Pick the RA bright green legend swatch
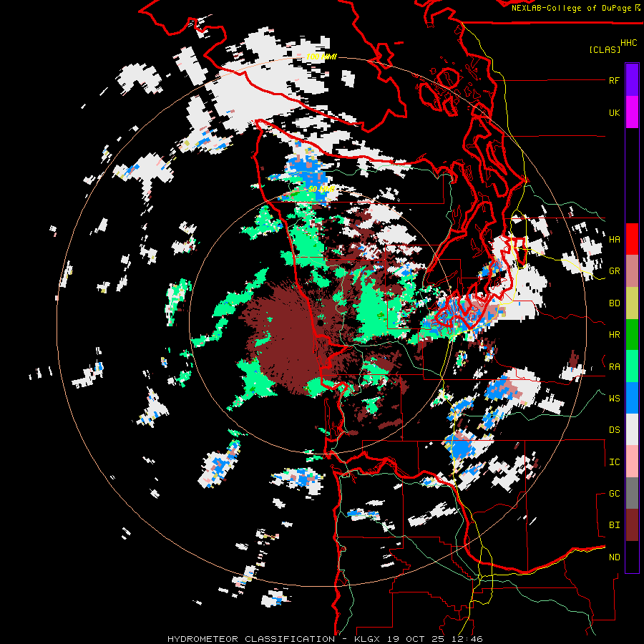The height and width of the screenshot is (644, 644). (x=632, y=366)
